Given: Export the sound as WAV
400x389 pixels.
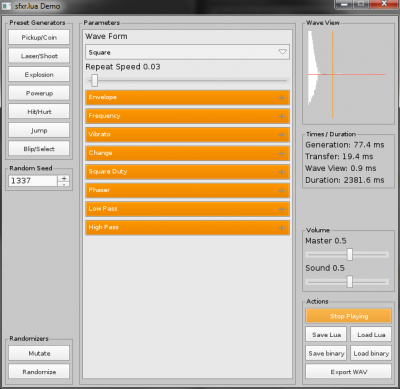Looking at the screenshot, I should [349, 372].
